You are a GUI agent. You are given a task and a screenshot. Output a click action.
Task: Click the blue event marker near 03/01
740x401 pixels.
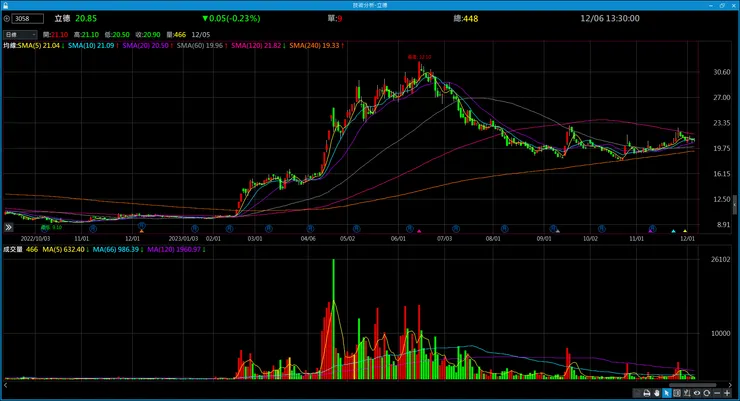point(269,229)
